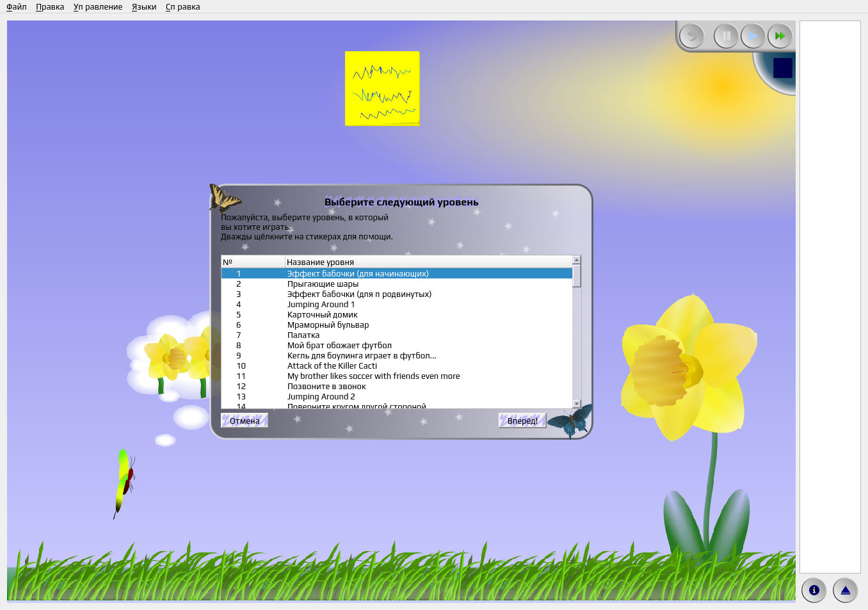Click the pause simulation button
This screenshot has height=610, width=868.
click(727, 36)
